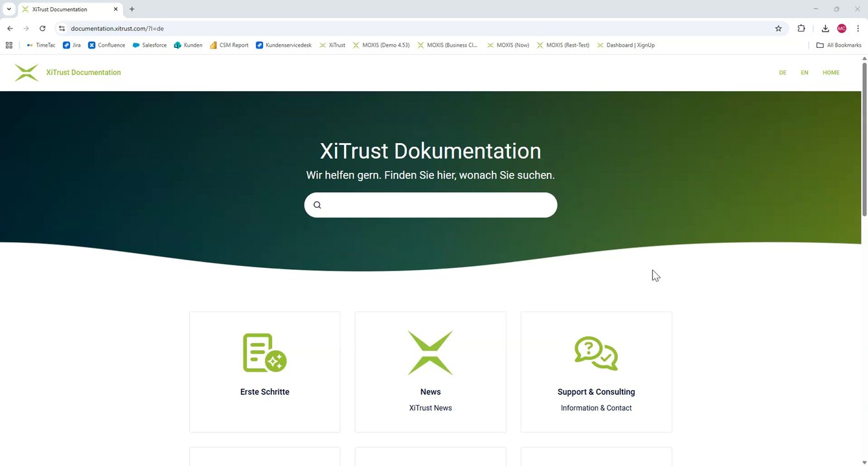Switch language to DE

point(782,72)
